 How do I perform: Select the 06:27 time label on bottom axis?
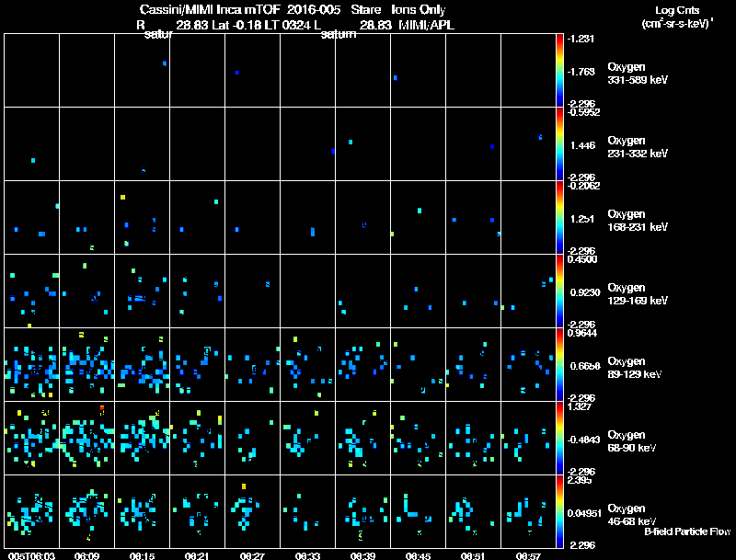pos(252,555)
